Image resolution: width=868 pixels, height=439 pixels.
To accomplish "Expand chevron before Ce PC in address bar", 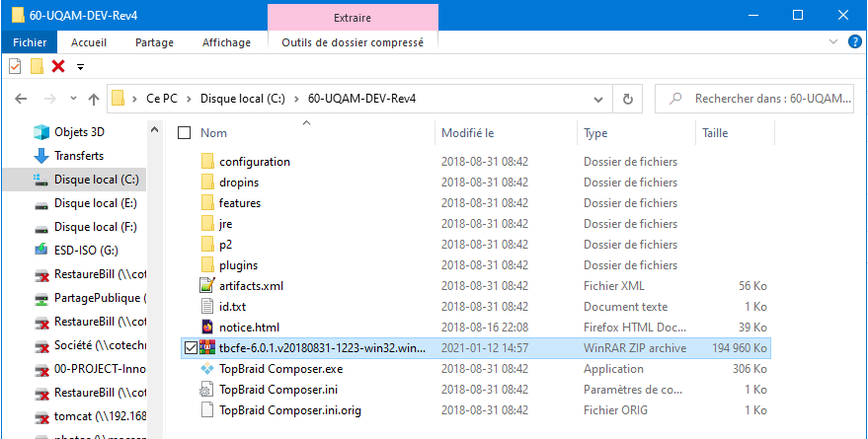I will pyautogui.click(x=134, y=99).
